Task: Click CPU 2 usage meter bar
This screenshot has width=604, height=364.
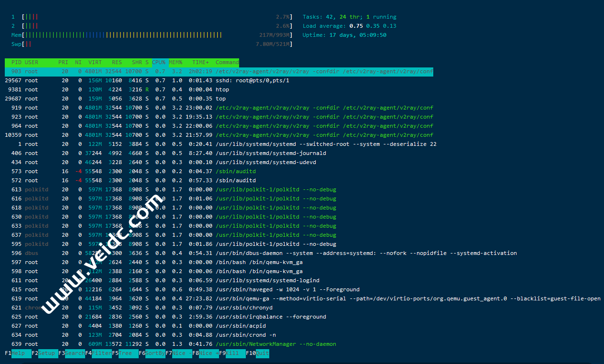Action: [x=152, y=26]
